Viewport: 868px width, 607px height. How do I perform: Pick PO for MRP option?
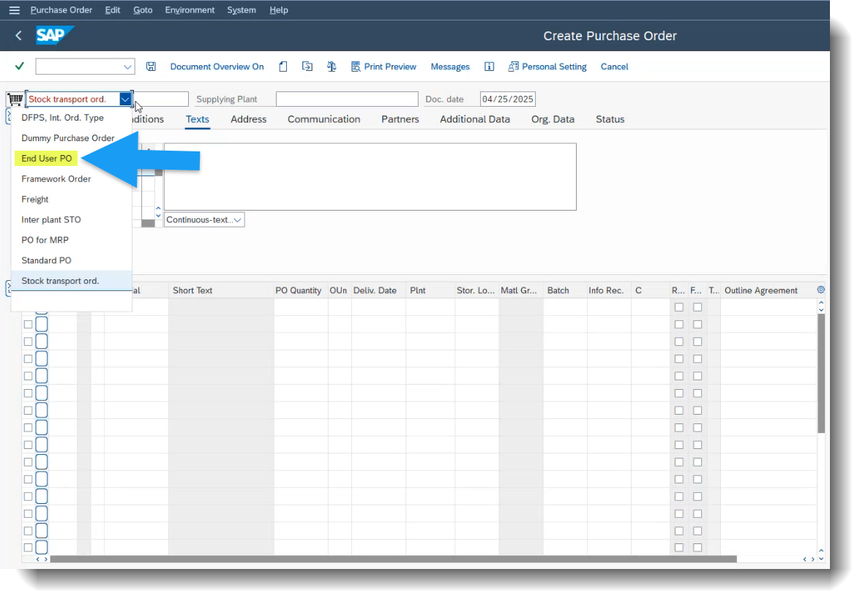click(x=72, y=240)
